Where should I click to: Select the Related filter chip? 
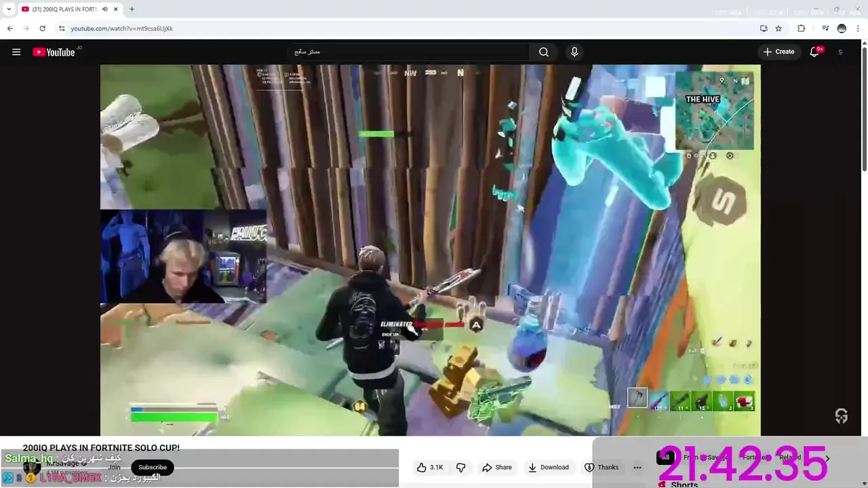click(x=789, y=457)
